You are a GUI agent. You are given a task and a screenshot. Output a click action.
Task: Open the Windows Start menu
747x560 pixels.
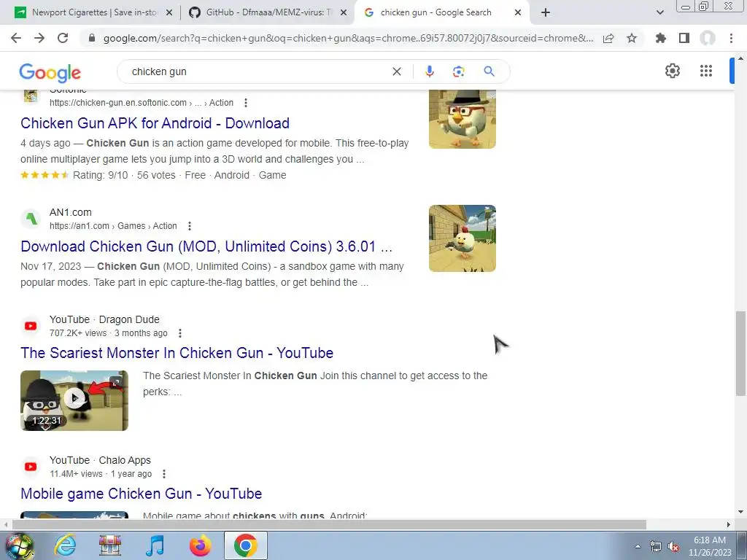[19, 545]
